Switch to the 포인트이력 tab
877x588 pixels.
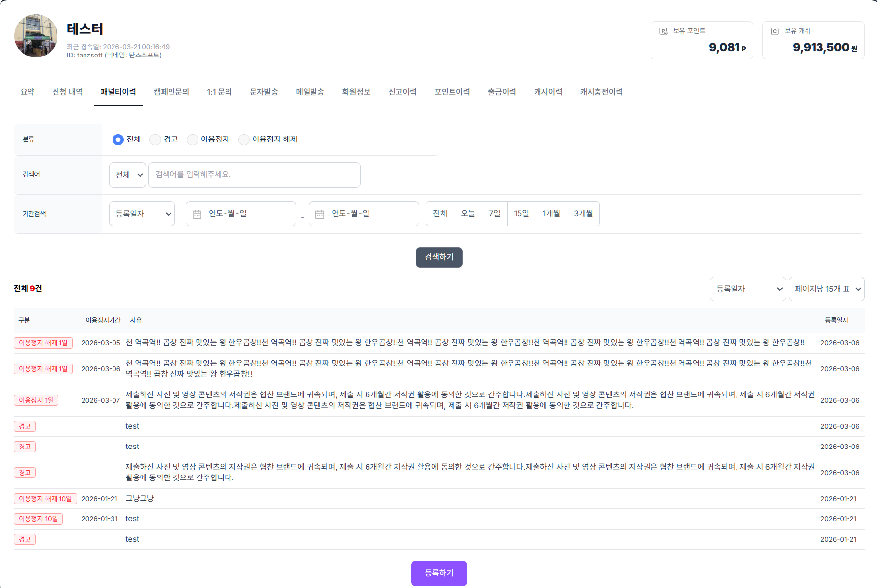(x=452, y=92)
